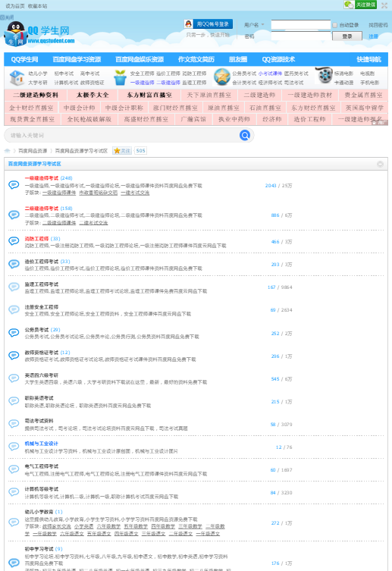Click the QQ penguin login icon
The height and width of the screenshot is (571, 392).
[x=188, y=24]
